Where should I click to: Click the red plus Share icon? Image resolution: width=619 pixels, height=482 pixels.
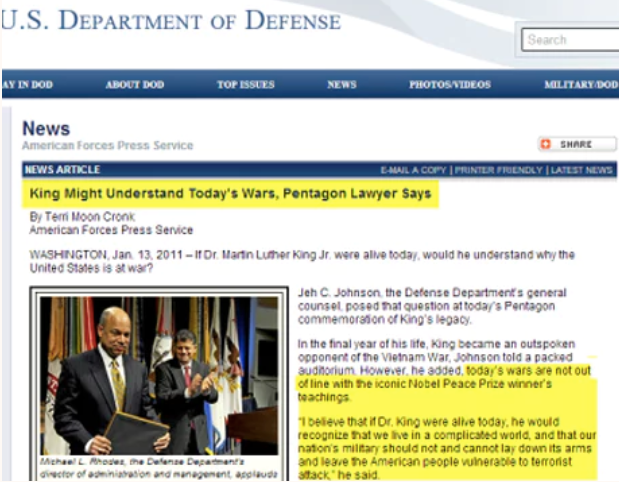[546, 144]
